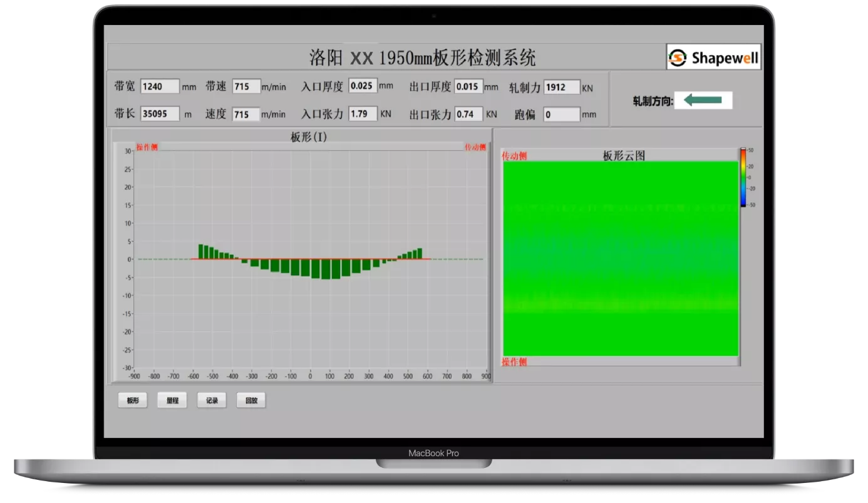Click the green 板形云图 heat map
The image size is (868, 503).
point(621,259)
